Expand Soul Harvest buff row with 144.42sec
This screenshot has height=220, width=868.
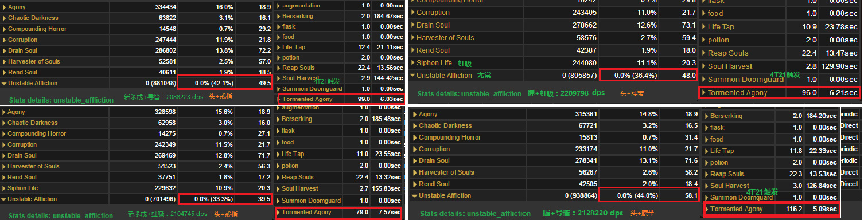pos(279,78)
